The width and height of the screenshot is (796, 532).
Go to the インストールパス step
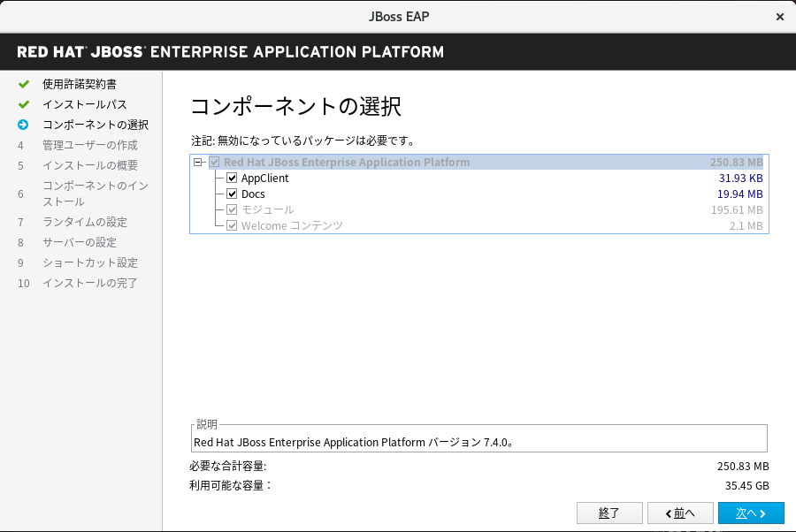[x=85, y=104]
